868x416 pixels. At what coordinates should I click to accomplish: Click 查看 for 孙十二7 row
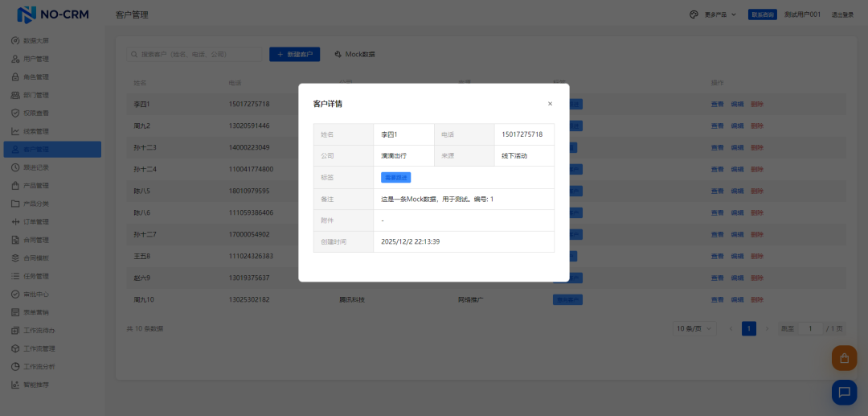point(717,234)
